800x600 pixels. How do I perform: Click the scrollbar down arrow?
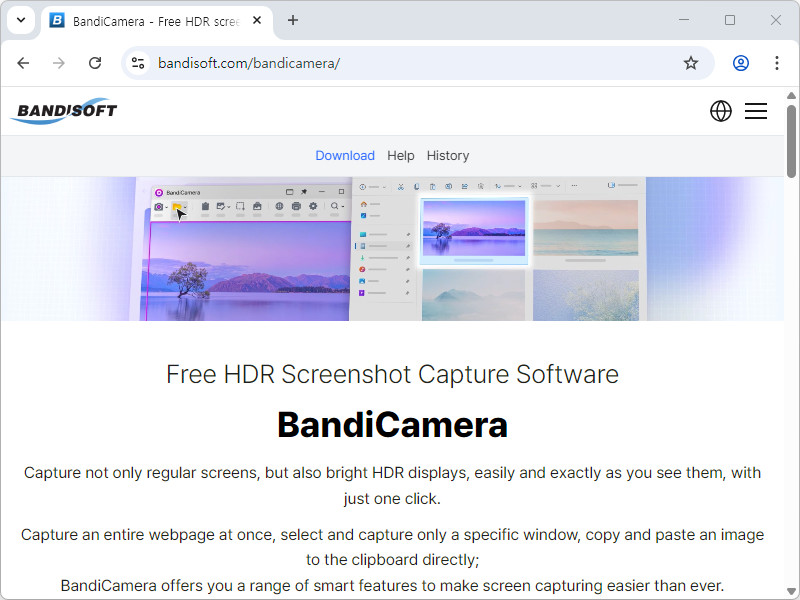tap(792, 592)
